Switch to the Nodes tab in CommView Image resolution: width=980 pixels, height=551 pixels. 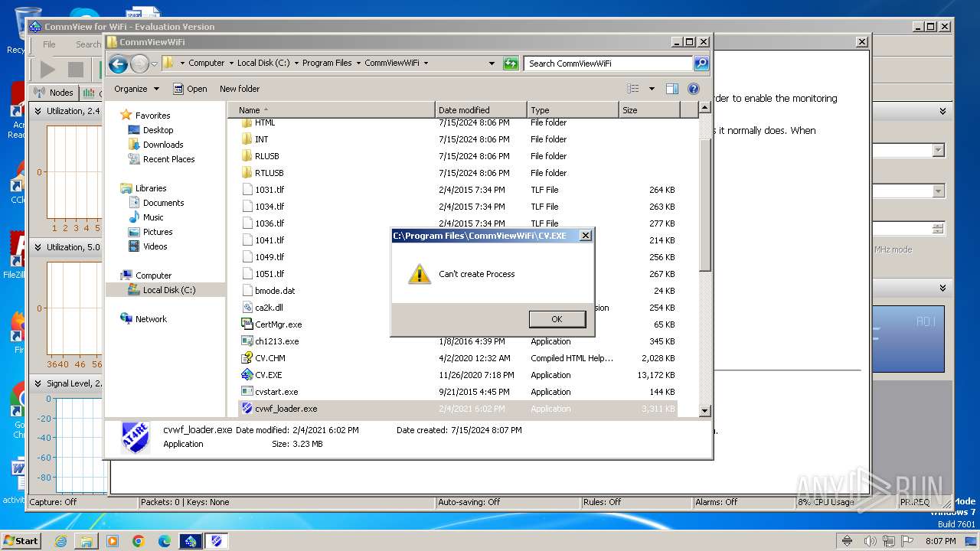[x=54, y=93]
